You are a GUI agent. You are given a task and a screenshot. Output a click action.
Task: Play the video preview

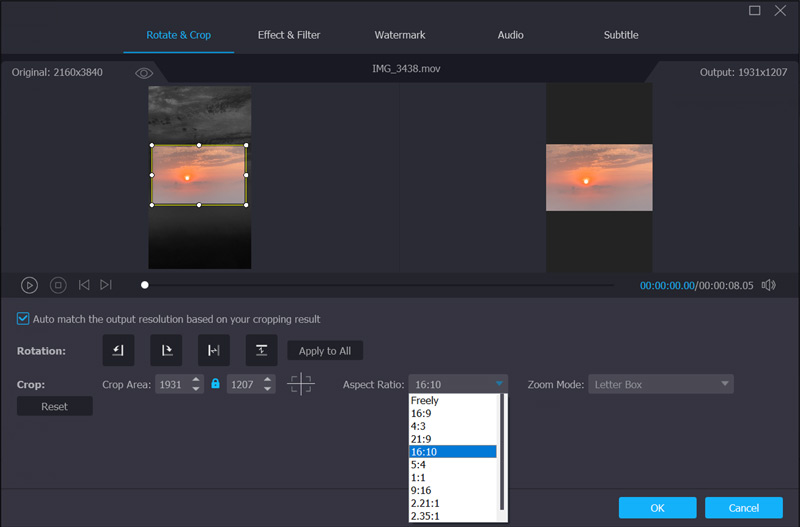pos(30,285)
